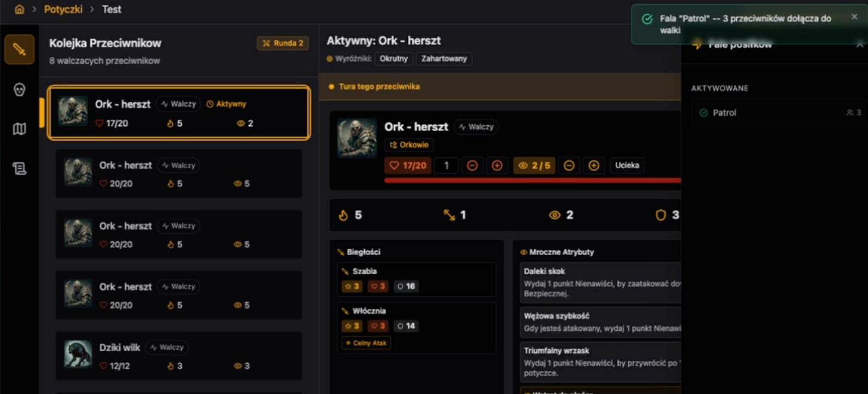Open the scroll log sidebar icon
This screenshot has width=868, height=394.
click(19, 169)
